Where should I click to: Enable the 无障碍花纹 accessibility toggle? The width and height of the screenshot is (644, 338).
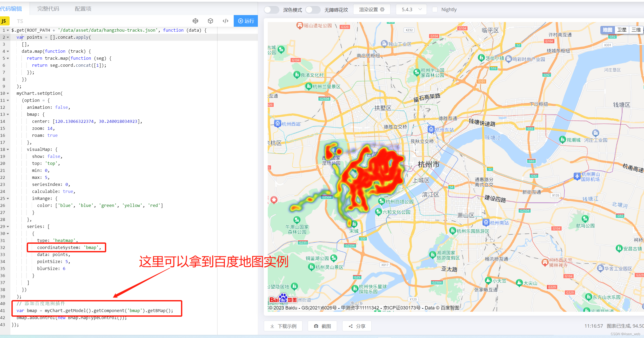(313, 9)
